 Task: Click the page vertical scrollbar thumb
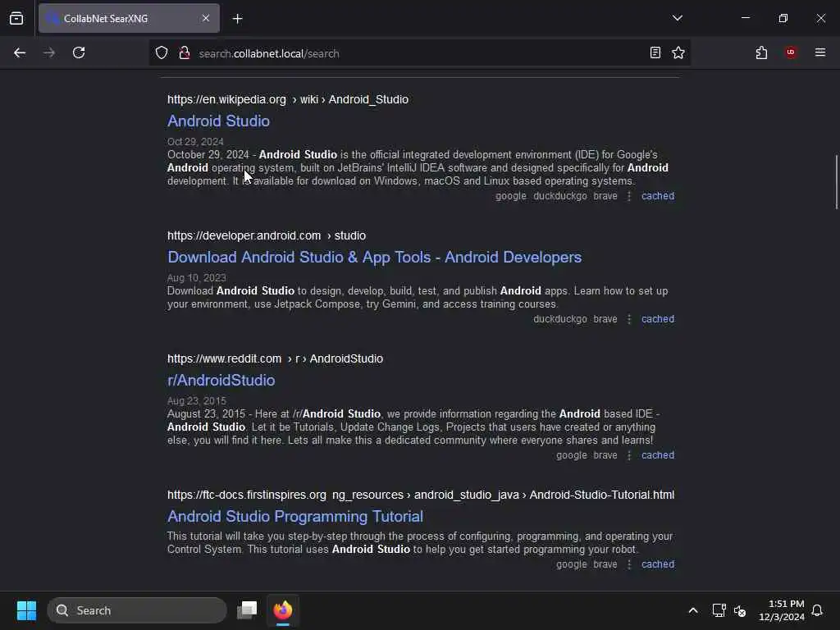836,182
